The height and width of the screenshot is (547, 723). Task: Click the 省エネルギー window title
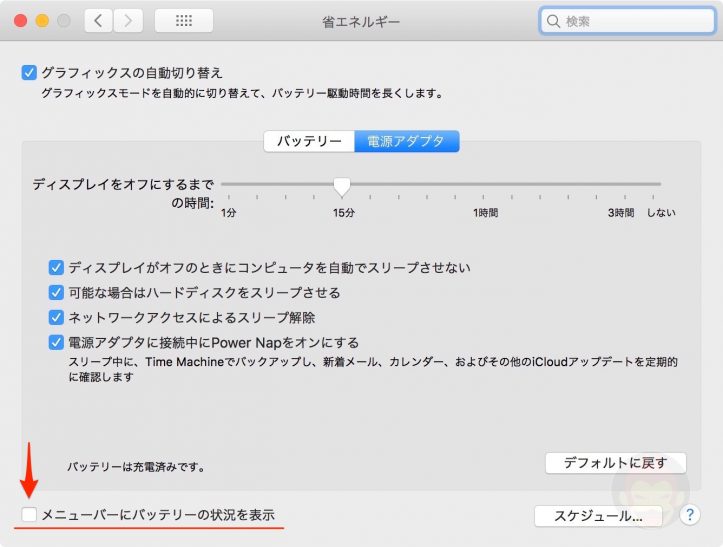click(361, 22)
